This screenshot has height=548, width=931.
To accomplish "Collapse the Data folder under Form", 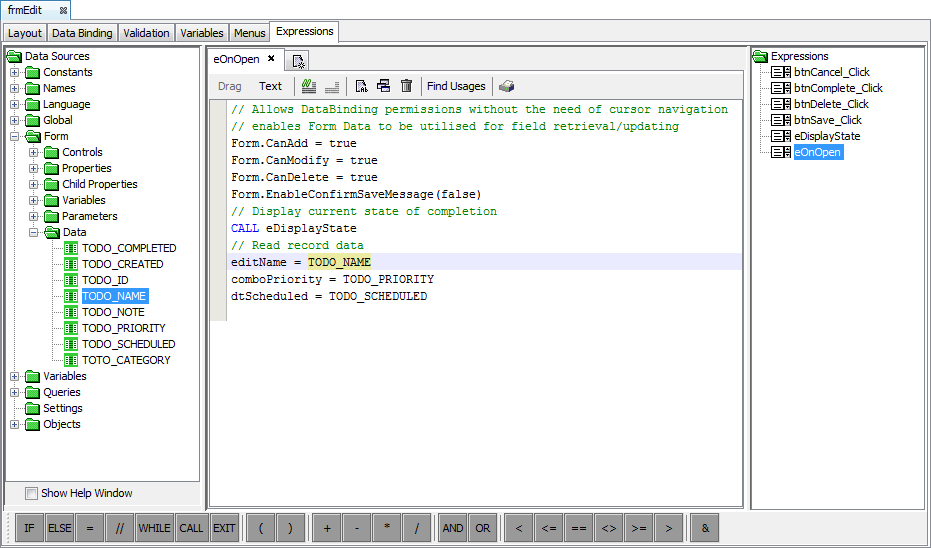I will (34, 232).
